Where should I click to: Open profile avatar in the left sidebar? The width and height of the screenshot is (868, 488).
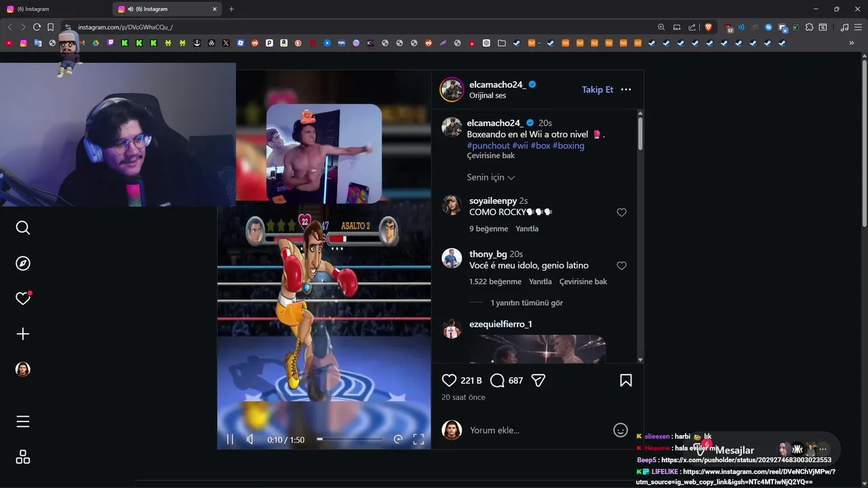(23, 369)
